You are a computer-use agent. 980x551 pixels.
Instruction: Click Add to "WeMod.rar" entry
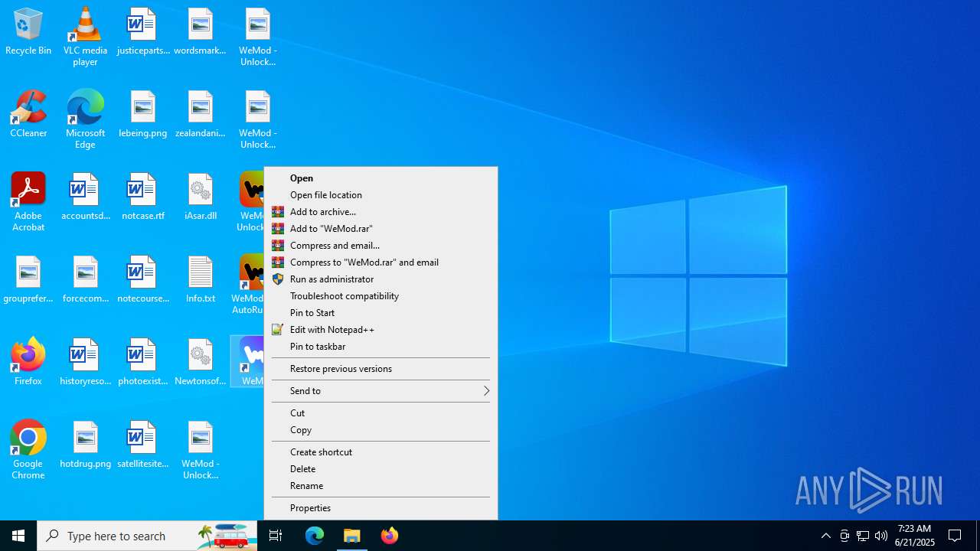pyautogui.click(x=381, y=229)
